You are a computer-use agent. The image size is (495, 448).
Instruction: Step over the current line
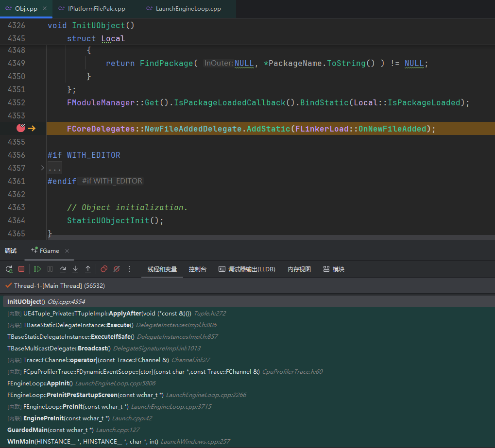click(x=63, y=269)
